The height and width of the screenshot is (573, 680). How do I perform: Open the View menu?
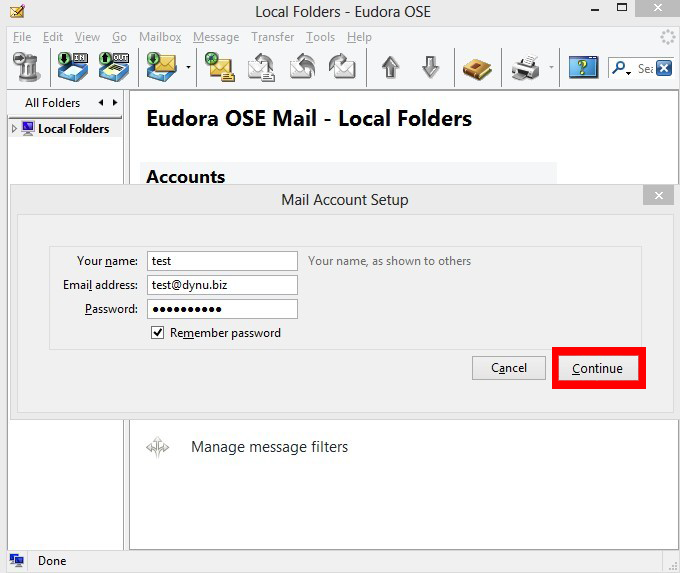click(x=87, y=37)
